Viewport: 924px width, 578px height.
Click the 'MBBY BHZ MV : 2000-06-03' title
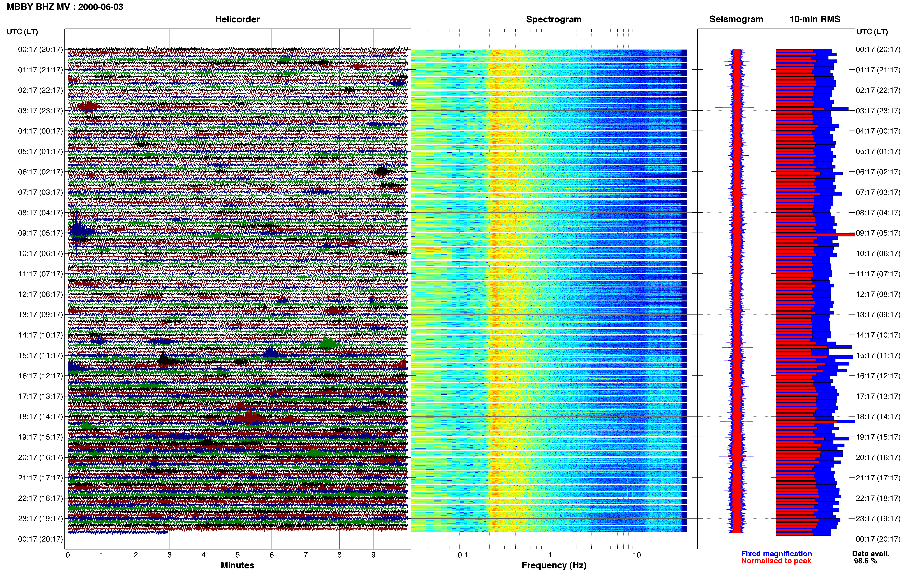click(x=65, y=7)
